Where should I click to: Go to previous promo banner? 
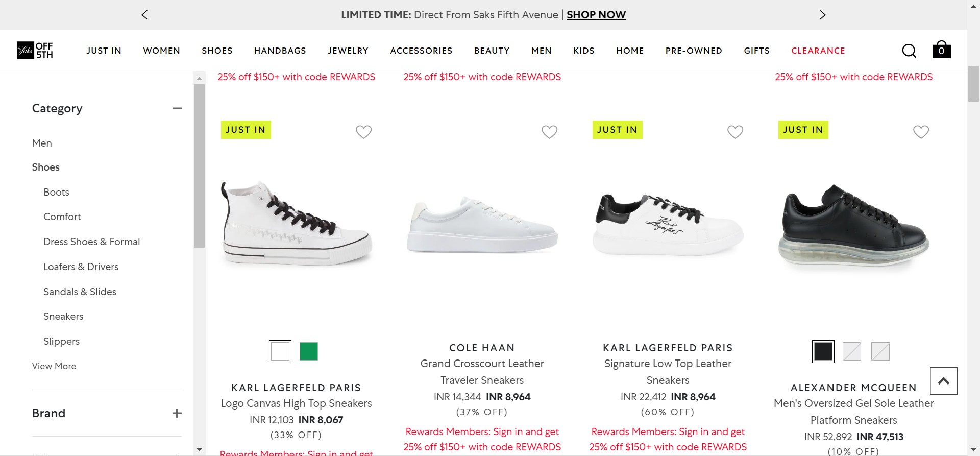[144, 15]
